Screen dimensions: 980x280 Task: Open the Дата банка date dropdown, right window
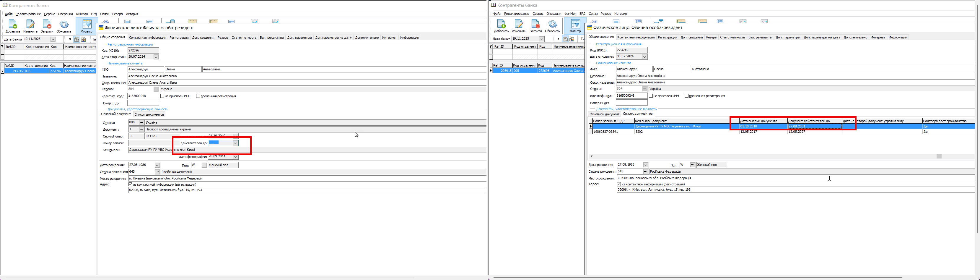[542, 39]
